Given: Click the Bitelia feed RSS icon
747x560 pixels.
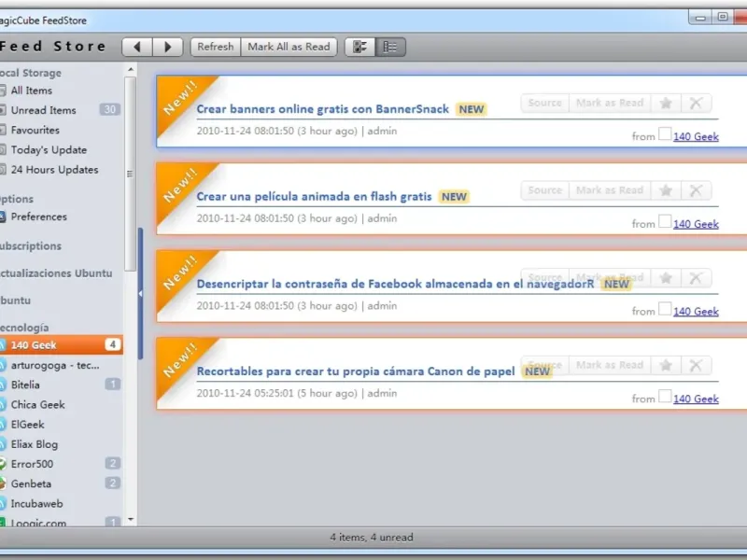Looking at the screenshot, I should point(3,385).
